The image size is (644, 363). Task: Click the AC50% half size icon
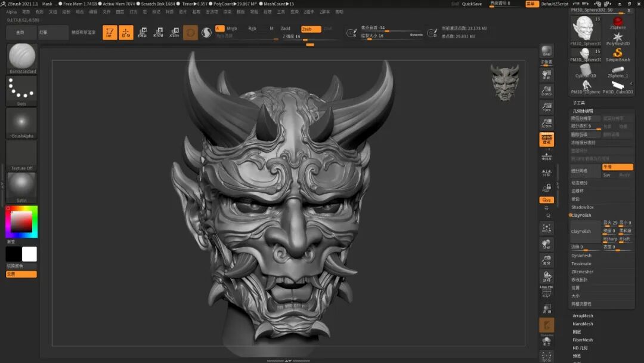click(x=547, y=123)
